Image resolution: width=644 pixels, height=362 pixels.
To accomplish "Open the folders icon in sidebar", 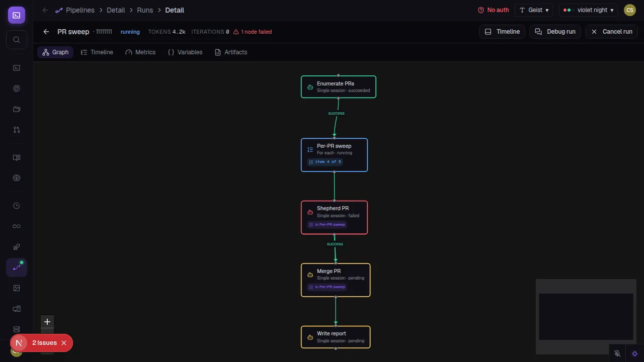I will [x=17, y=109].
